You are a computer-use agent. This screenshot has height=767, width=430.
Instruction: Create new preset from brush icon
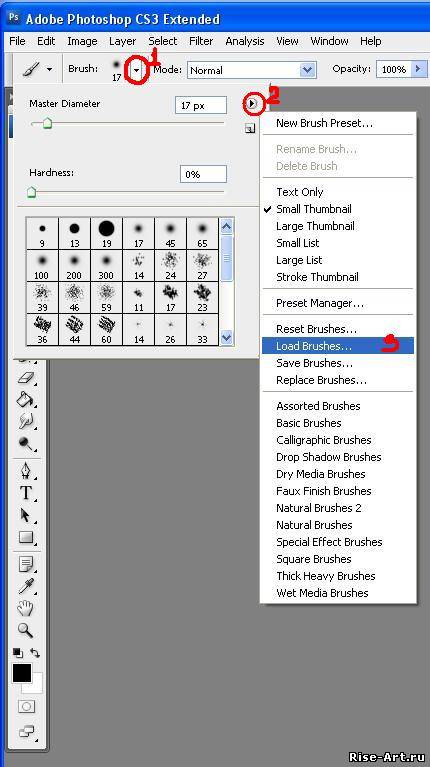(x=250, y=129)
